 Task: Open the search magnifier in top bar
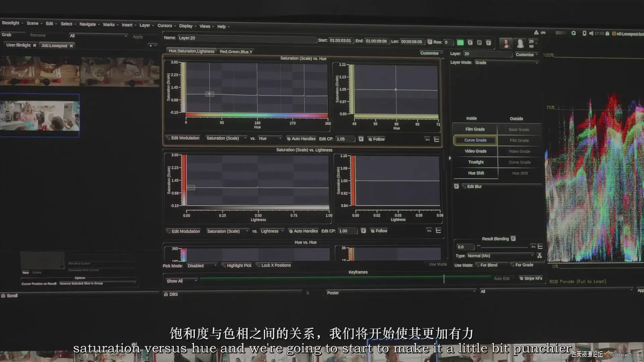pyautogui.click(x=574, y=33)
